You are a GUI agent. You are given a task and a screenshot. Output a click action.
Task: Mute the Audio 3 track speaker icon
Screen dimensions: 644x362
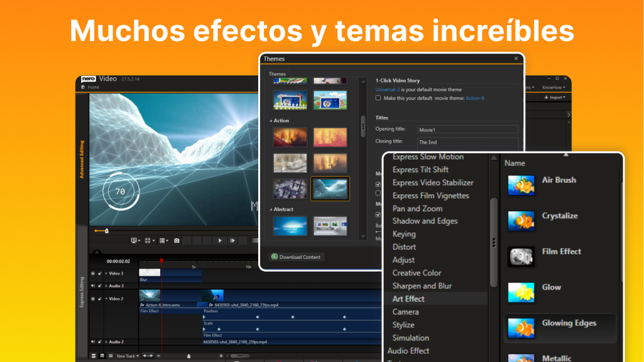(x=93, y=286)
